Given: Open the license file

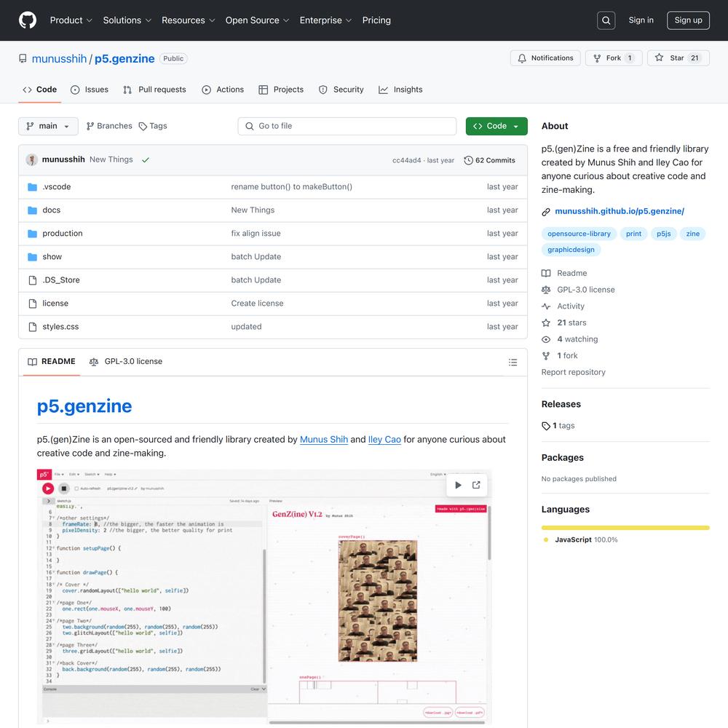Looking at the screenshot, I should 55,303.
